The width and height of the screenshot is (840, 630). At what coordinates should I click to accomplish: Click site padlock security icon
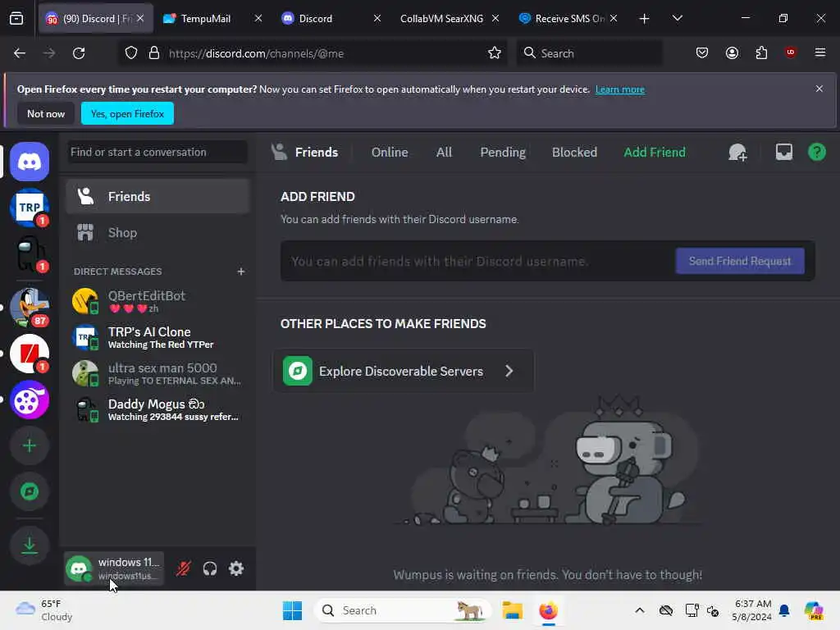pos(154,53)
